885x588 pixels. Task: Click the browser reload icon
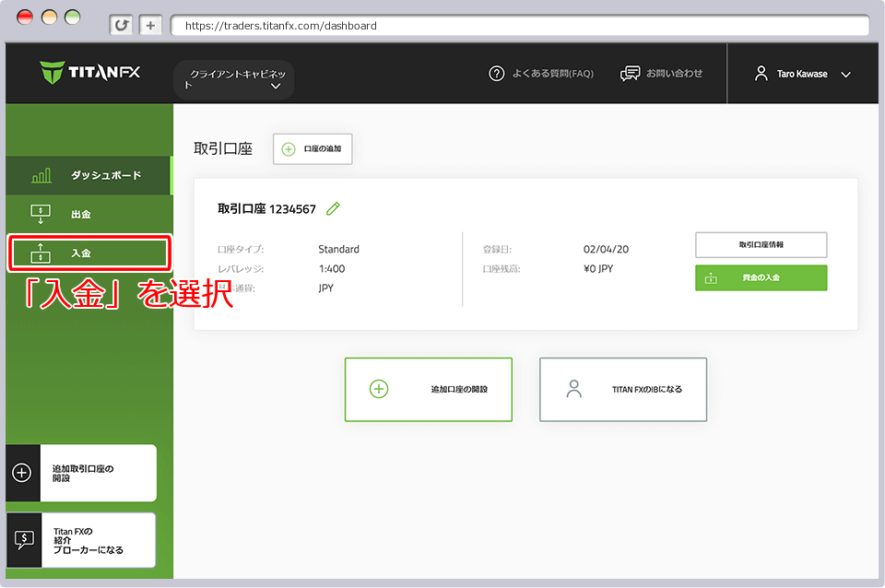[x=121, y=26]
